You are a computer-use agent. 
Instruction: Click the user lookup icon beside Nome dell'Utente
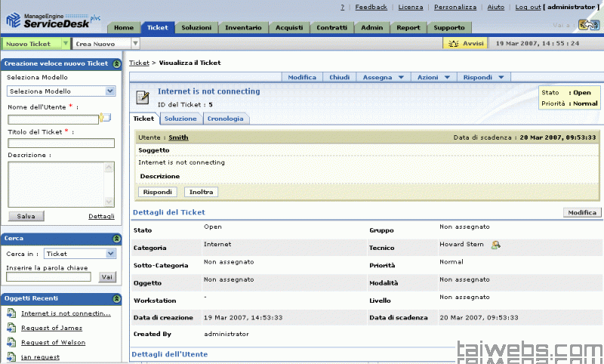point(105,118)
